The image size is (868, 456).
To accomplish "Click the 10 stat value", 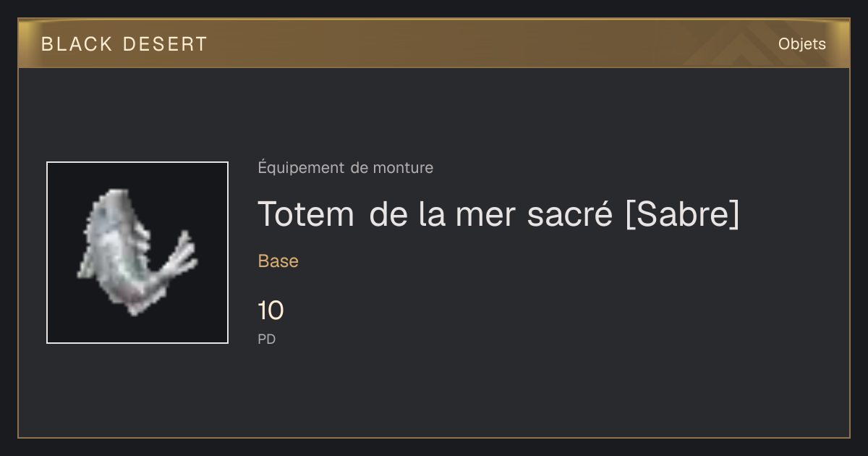I will (271, 311).
